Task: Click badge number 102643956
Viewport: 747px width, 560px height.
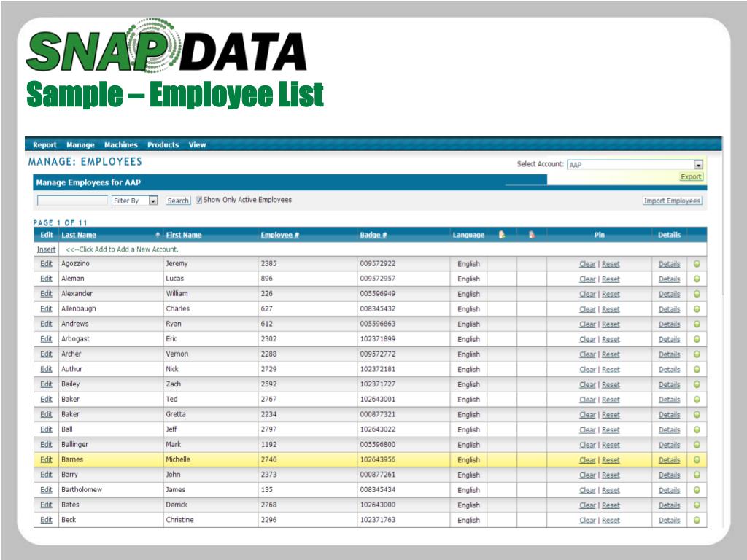Action: tap(378, 459)
